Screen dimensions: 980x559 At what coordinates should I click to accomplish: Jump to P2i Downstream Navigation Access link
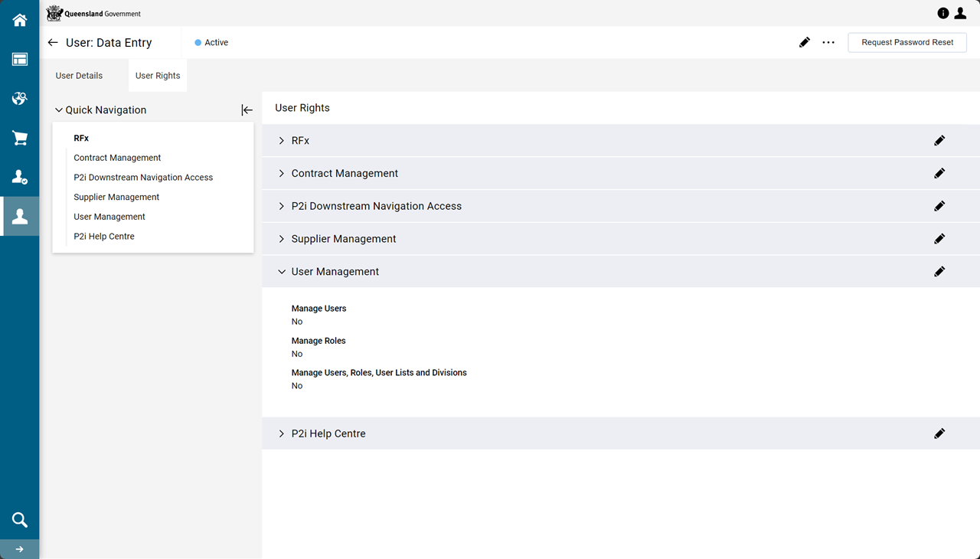[x=143, y=178]
